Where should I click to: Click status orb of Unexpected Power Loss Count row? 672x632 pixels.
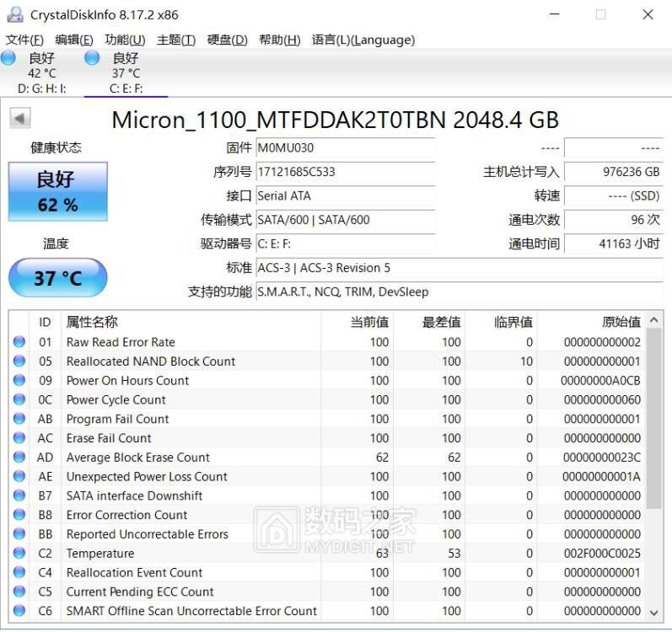pos(19,476)
